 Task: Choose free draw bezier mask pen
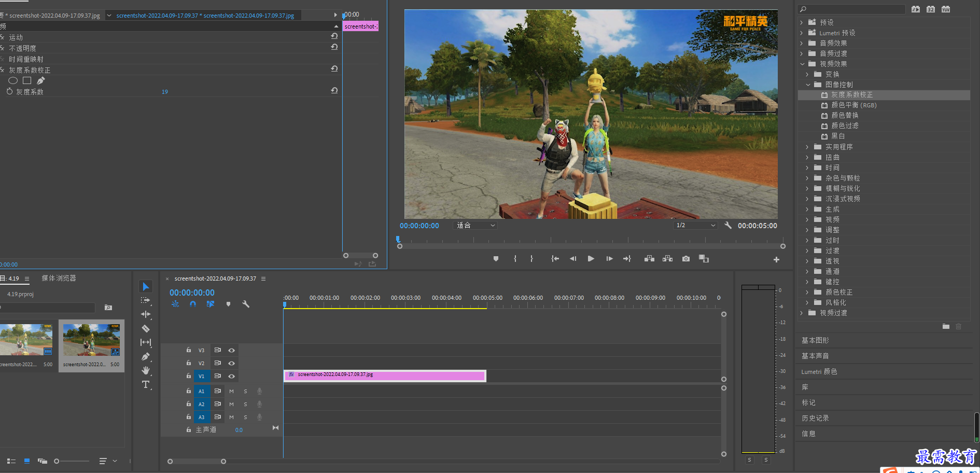coord(41,80)
